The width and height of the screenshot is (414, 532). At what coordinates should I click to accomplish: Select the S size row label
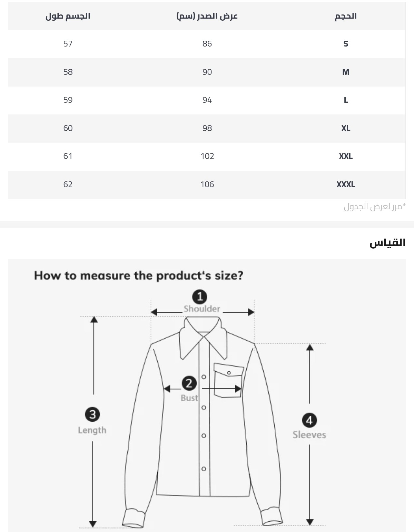point(346,44)
